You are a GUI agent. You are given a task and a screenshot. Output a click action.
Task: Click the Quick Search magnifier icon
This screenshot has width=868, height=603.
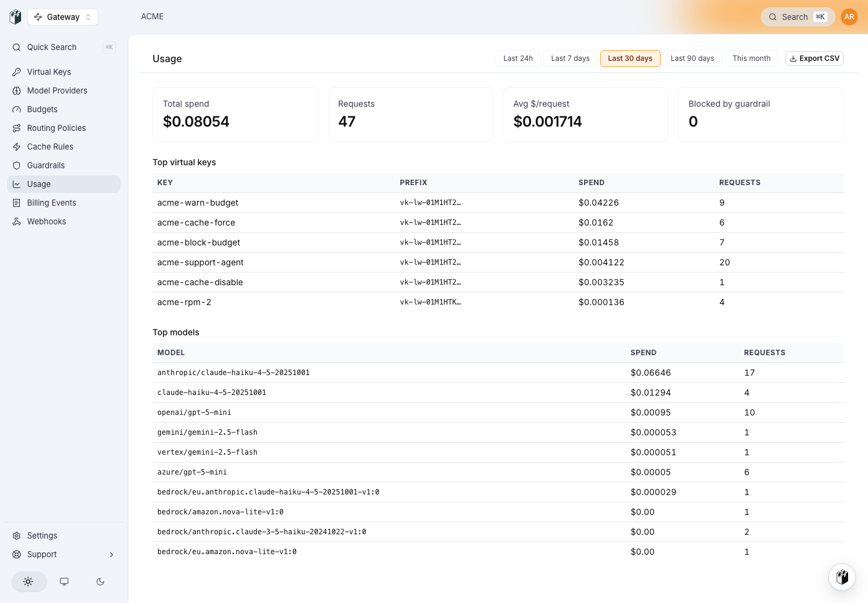point(17,47)
